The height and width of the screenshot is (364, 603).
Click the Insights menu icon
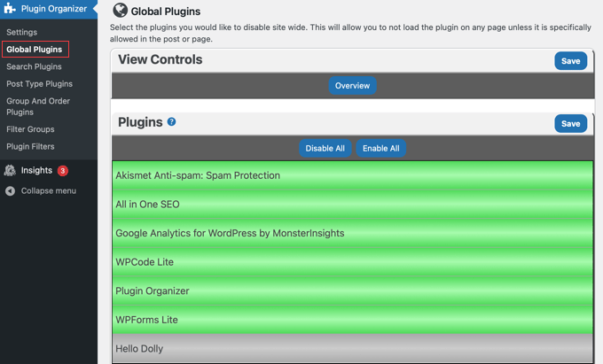point(10,170)
